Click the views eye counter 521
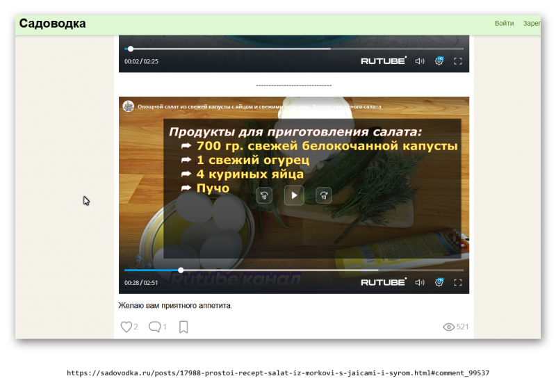This screenshot has height=392, width=556. (x=456, y=327)
